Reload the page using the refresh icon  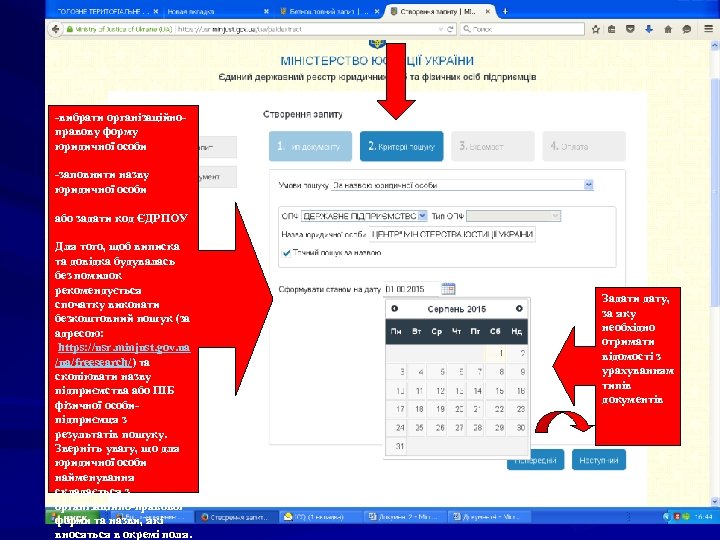click(450, 29)
